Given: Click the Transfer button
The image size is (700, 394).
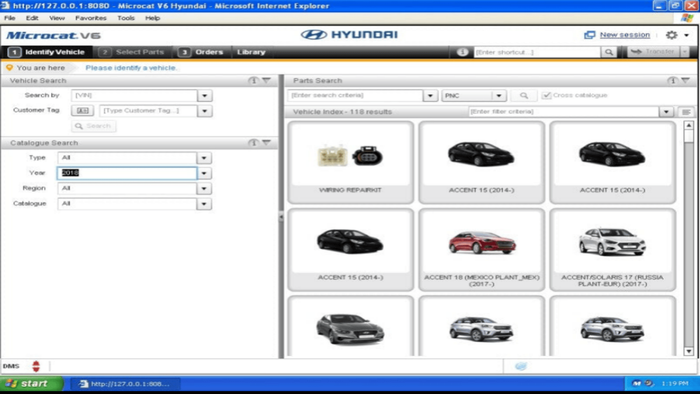Looking at the screenshot, I should pos(654,52).
